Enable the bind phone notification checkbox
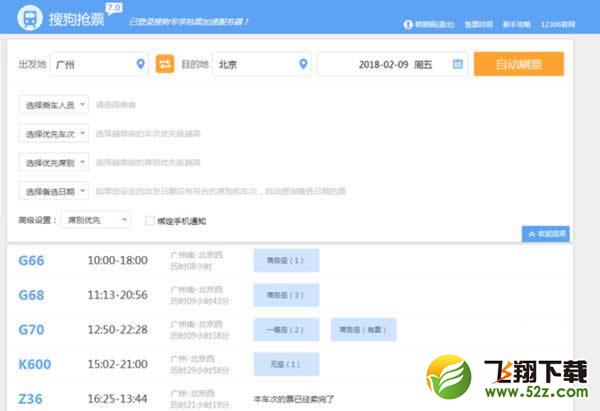The image size is (600, 411). (x=150, y=220)
